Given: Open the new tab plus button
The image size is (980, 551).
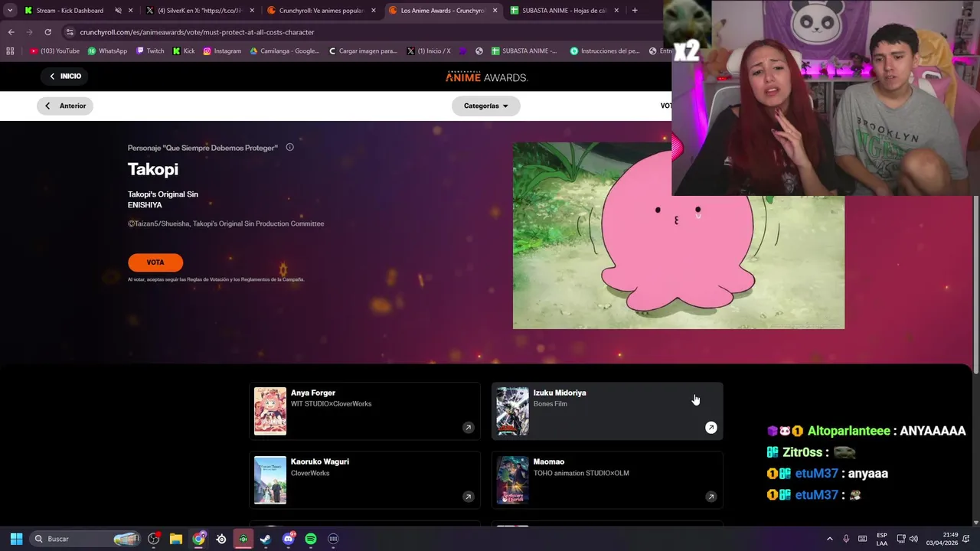Looking at the screenshot, I should [635, 11].
